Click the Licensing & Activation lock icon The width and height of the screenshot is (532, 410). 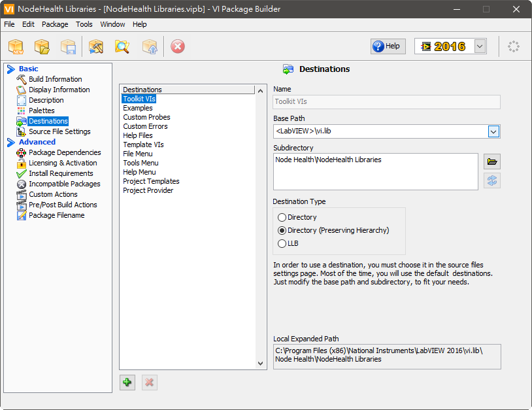(x=22, y=163)
